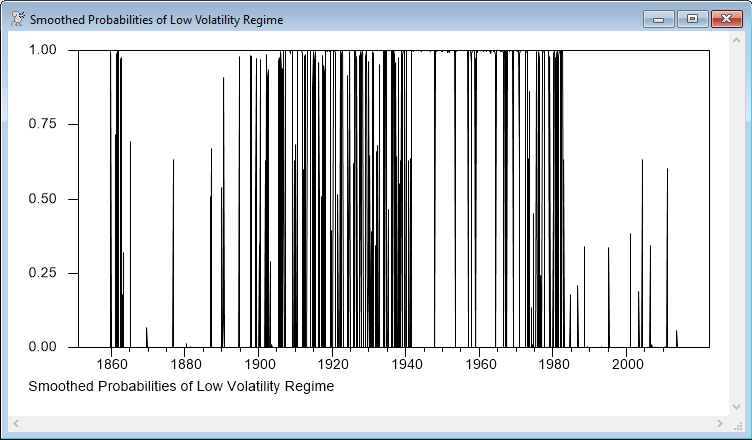752x440 pixels.
Task: Click the window title text in the title bar
Action: pos(156,20)
